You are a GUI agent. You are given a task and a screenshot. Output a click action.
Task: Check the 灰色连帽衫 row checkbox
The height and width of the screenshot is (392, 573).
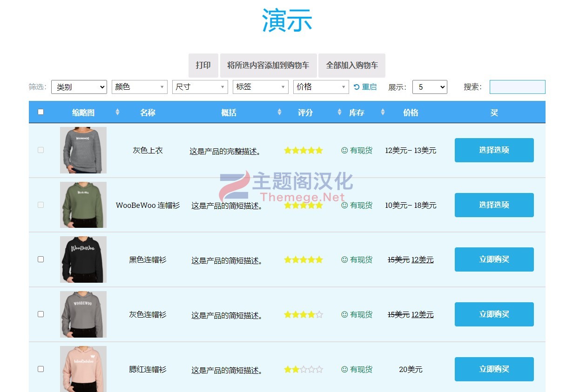point(40,314)
